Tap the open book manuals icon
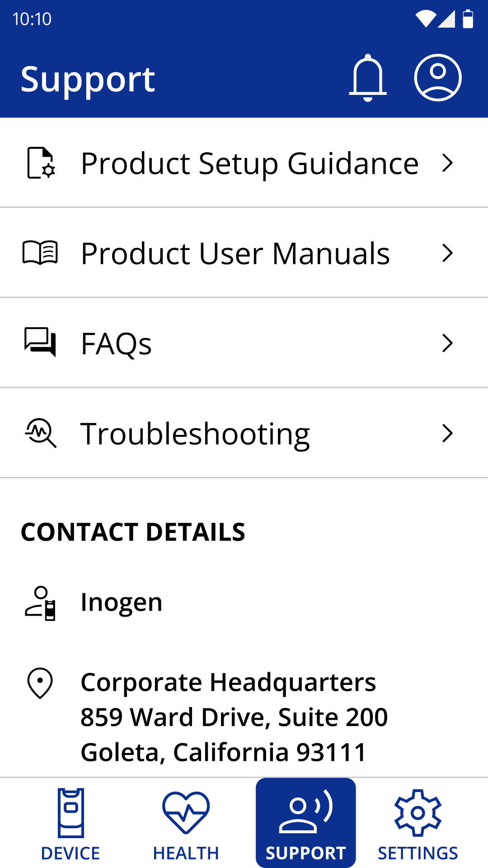488x868 pixels. [41, 252]
